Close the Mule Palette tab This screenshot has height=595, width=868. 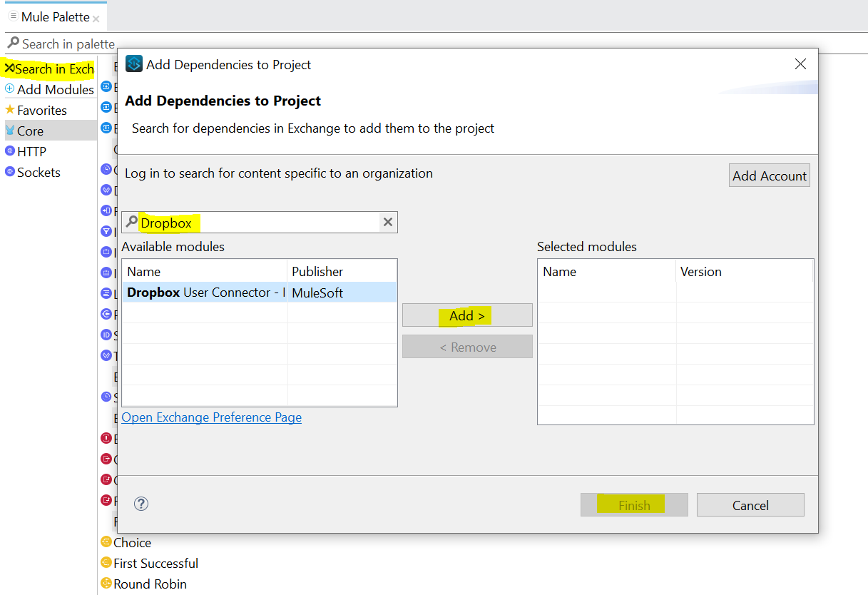point(96,19)
